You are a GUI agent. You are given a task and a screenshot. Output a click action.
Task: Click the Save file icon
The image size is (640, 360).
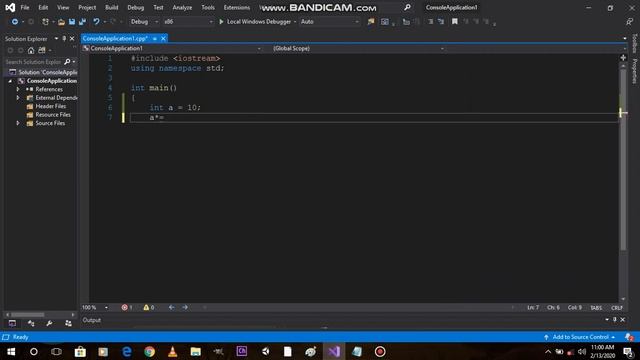tap(72, 22)
